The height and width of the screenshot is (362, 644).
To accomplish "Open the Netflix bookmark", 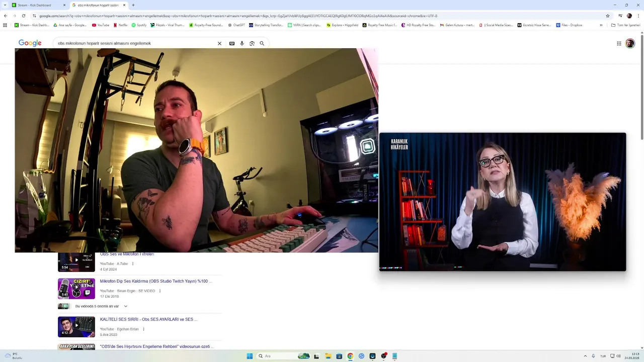I will pos(121,25).
